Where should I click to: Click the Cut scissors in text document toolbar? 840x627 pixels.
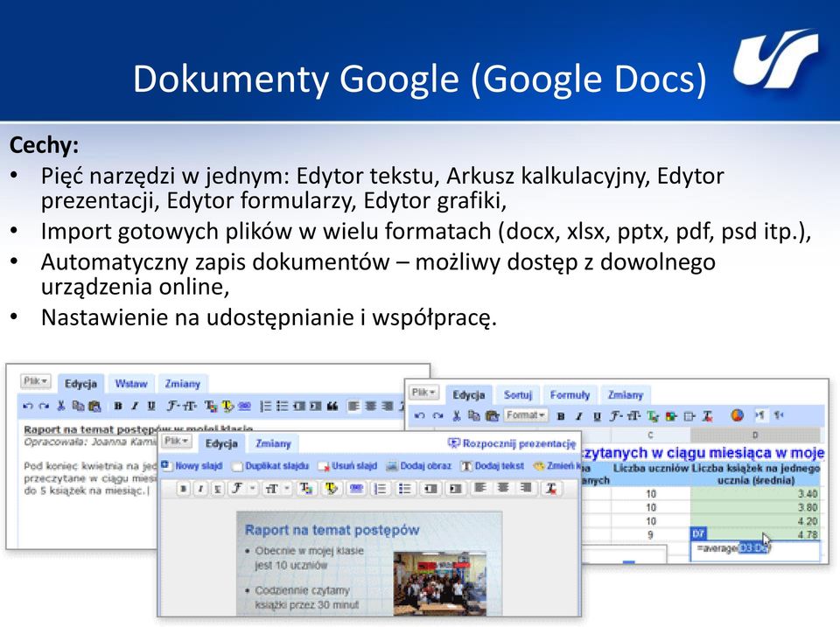coord(61,407)
